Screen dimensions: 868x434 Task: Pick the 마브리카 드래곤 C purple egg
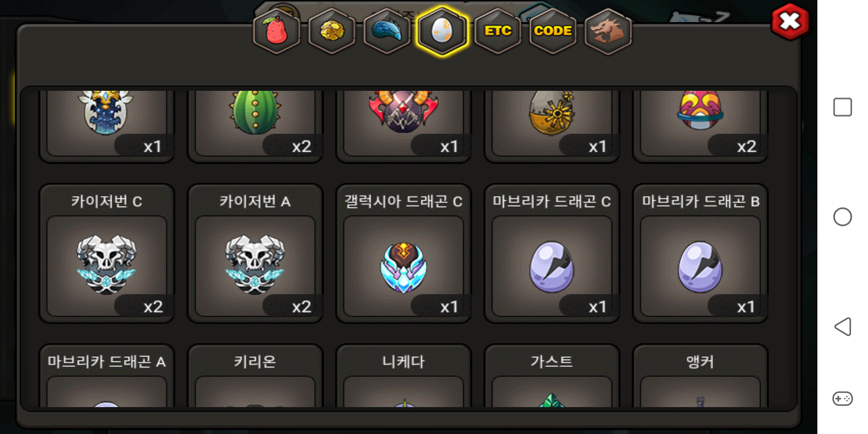[x=552, y=253]
